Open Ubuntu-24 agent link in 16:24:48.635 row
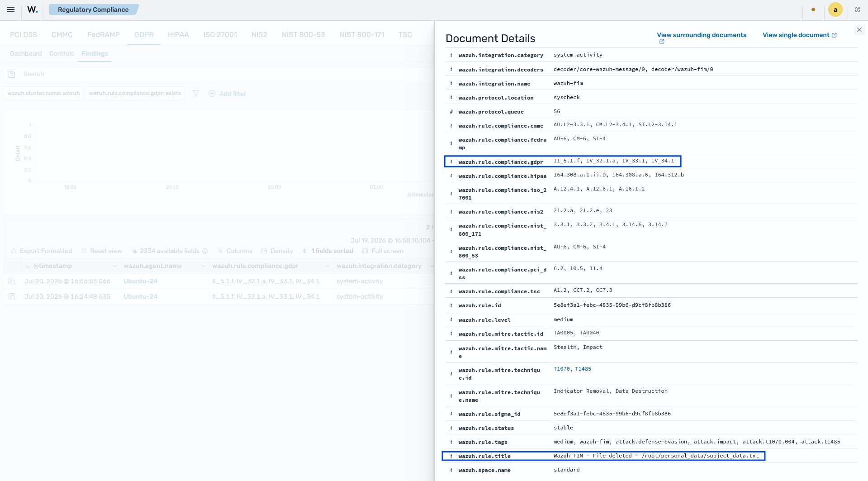The image size is (868, 481). point(140,296)
